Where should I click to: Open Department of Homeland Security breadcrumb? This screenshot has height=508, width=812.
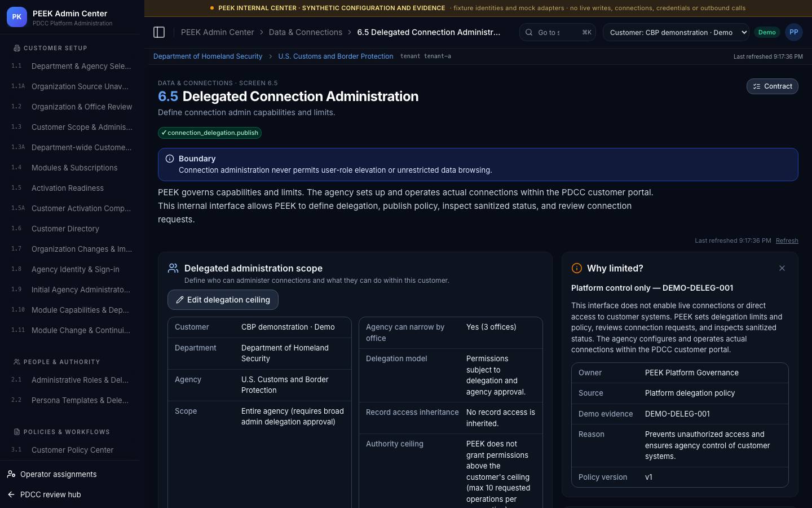208,56
